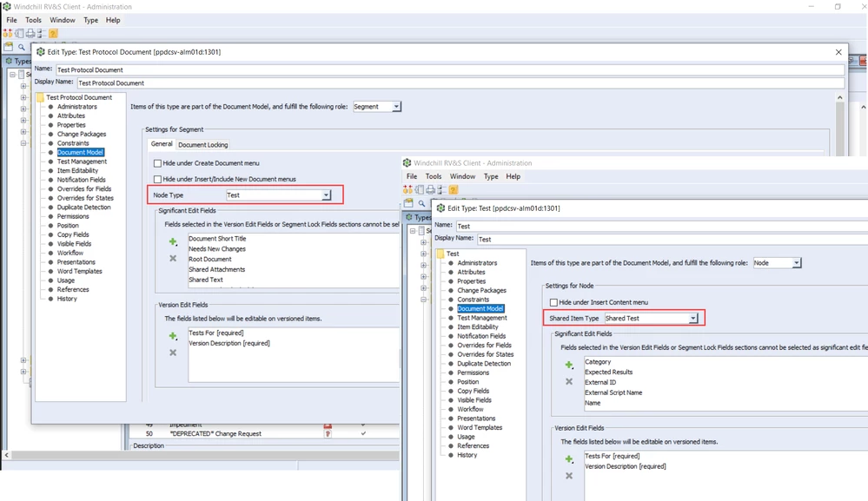The width and height of the screenshot is (868, 501).
Task: Select Administrators in the Test Protocol Document tree
Action: coord(77,107)
